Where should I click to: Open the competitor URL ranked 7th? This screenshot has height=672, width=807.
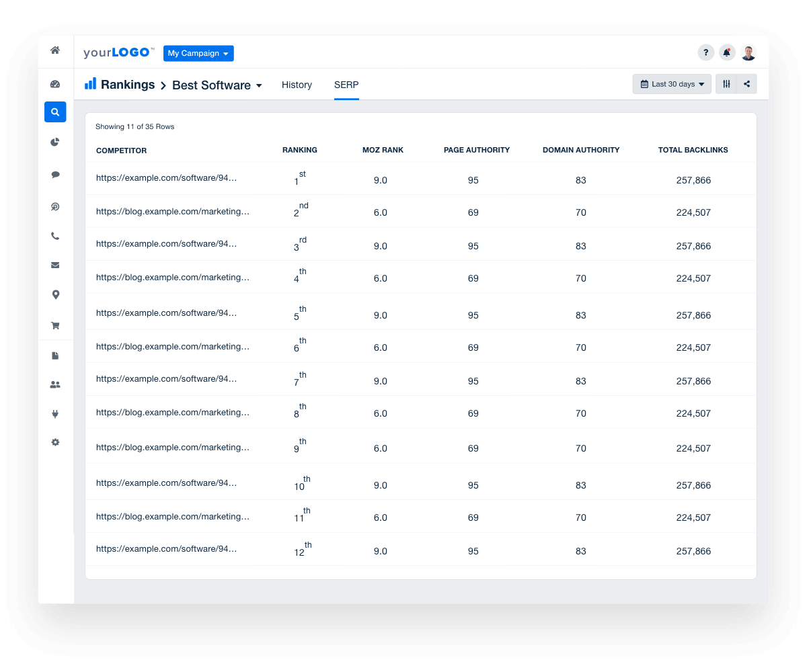pos(167,379)
